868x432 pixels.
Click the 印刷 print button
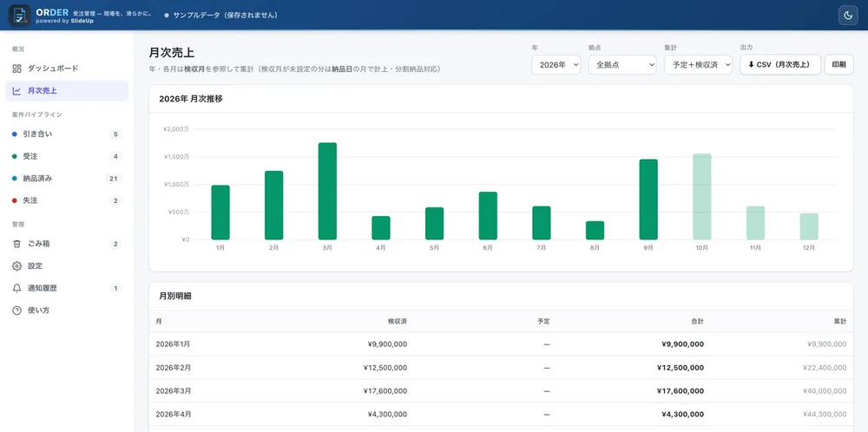point(838,65)
